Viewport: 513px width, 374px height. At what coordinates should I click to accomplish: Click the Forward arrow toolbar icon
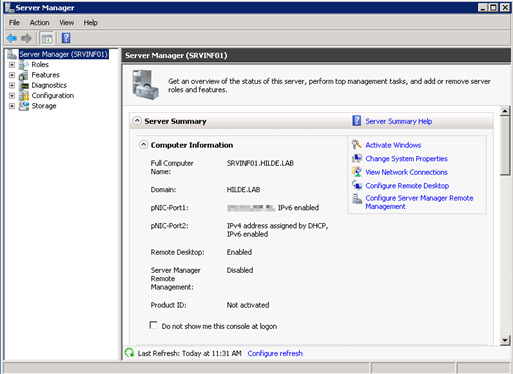coord(26,38)
